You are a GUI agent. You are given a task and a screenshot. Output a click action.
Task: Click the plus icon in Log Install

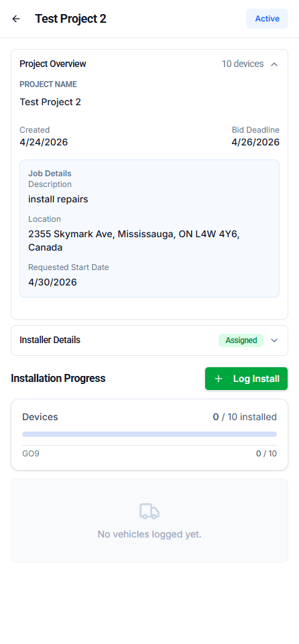(x=219, y=379)
